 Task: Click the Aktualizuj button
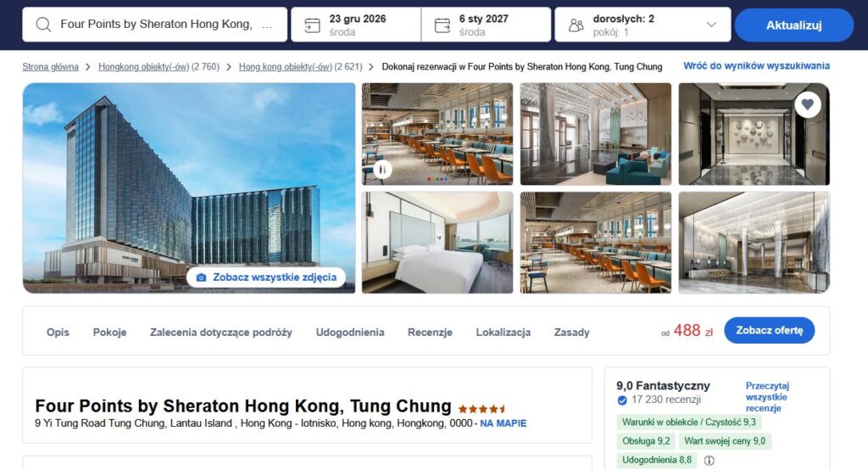[x=793, y=25]
